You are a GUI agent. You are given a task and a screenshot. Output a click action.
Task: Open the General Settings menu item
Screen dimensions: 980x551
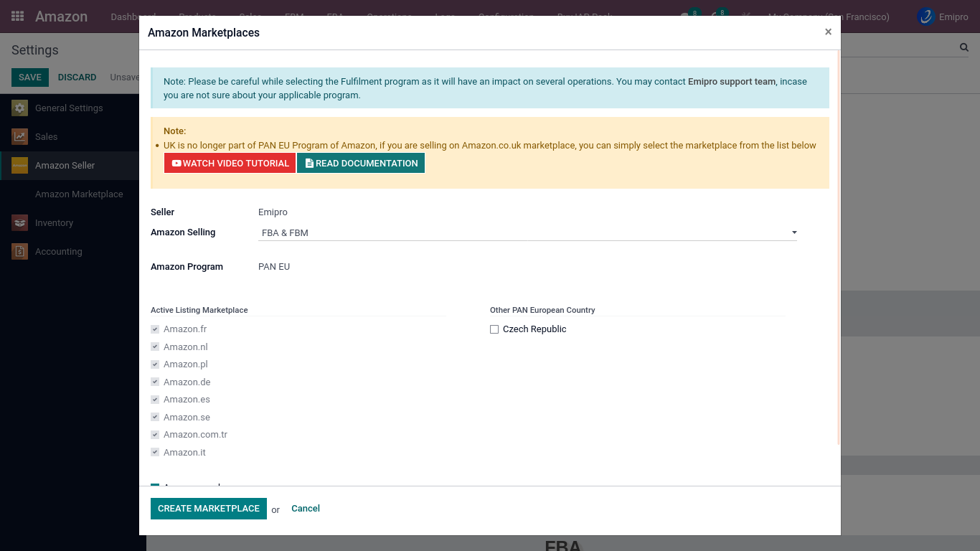pyautogui.click(x=69, y=108)
